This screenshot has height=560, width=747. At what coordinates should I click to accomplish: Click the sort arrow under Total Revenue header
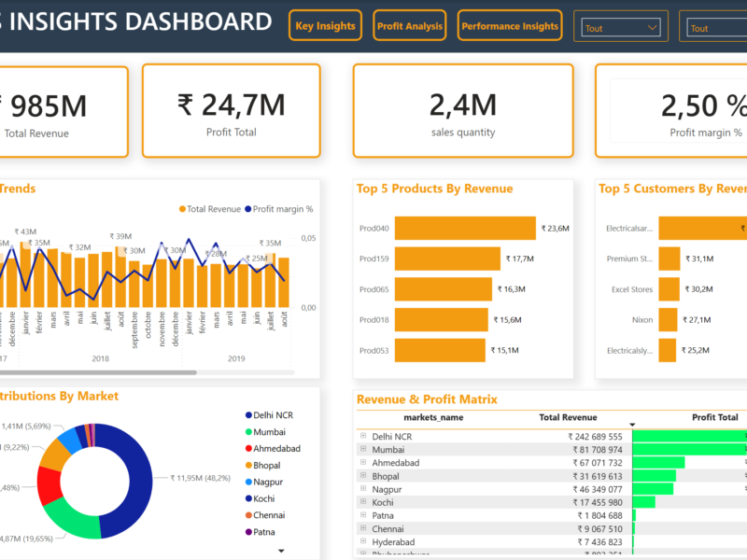[x=634, y=427]
